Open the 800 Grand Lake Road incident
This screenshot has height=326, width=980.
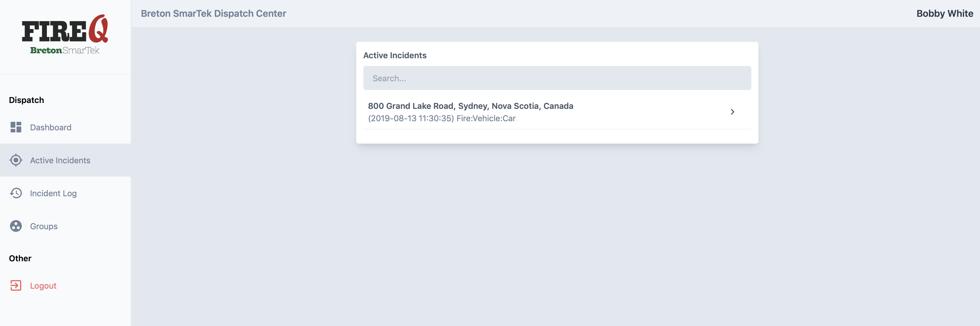[557, 112]
